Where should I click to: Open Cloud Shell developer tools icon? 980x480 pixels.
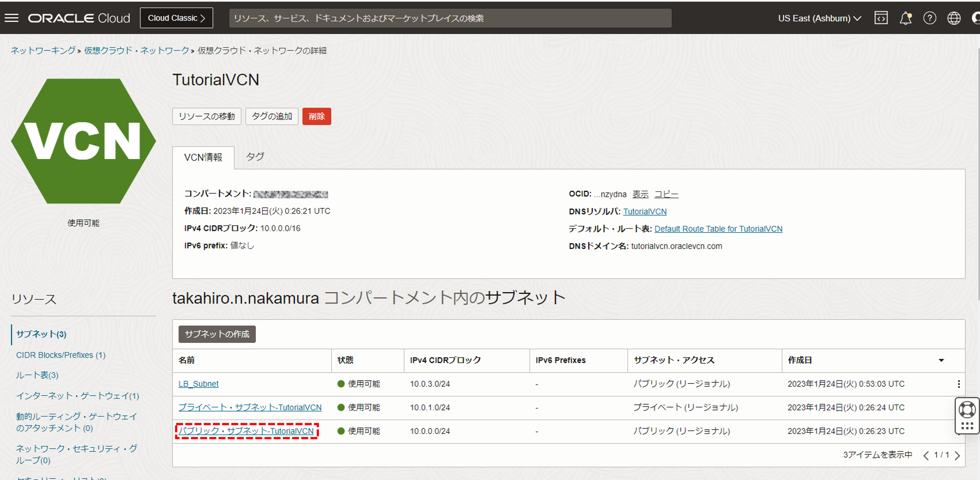pyautogui.click(x=881, y=18)
